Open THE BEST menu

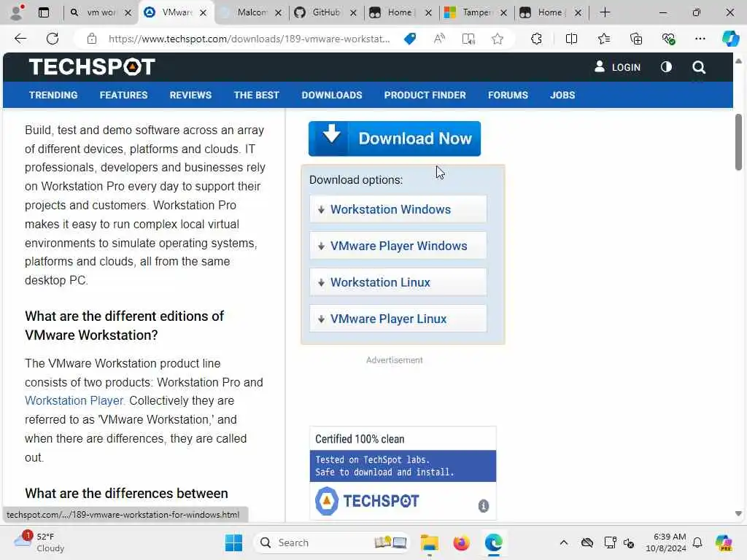point(256,96)
